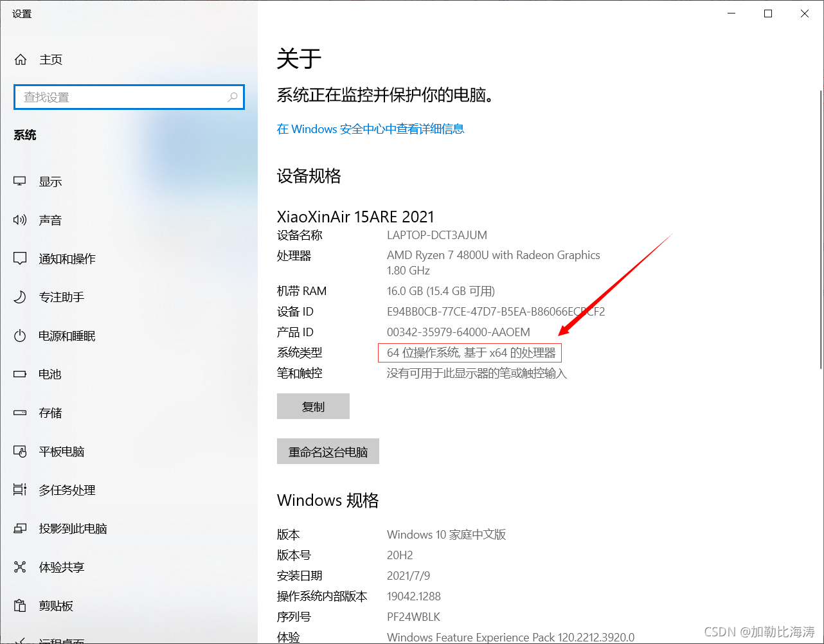The image size is (824, 644).
Task: Open the 剪贴板 settings page
Action: point(129,606)
